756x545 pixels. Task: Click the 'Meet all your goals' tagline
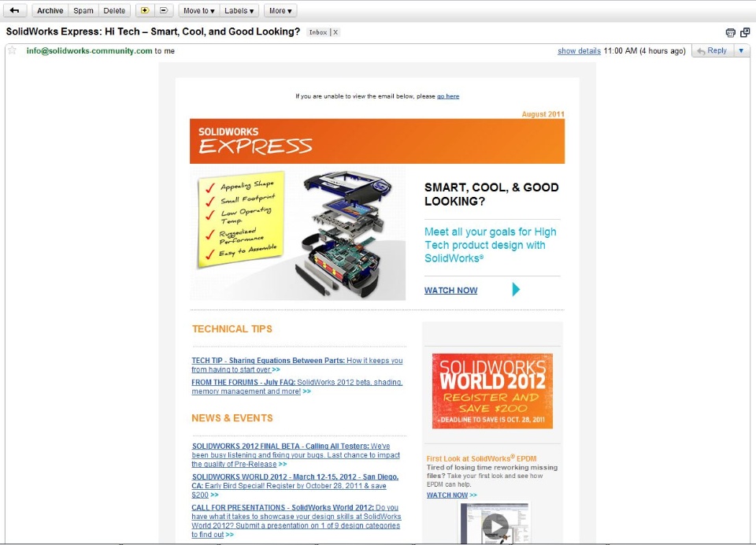point(491,245)
